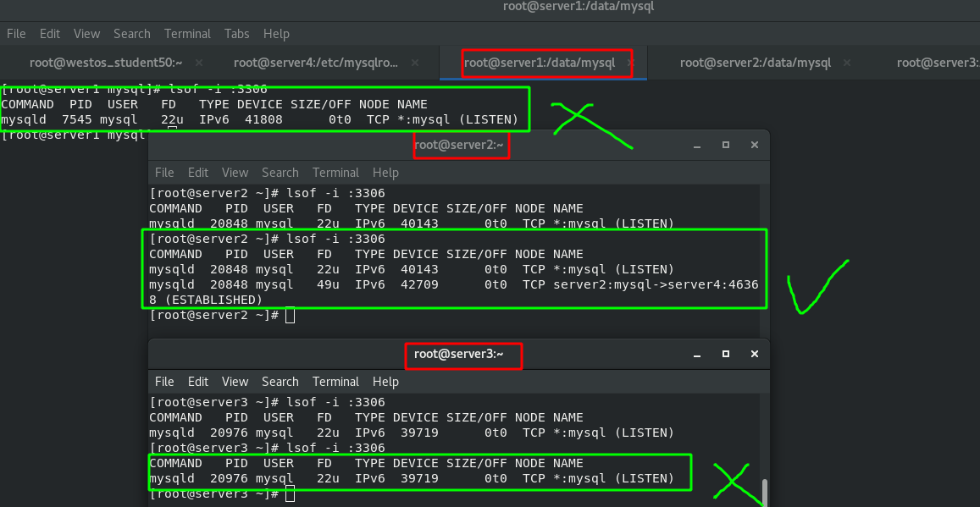Image resolution: width=980 pixels, height=507 pixels.
Task: Close the root@server2:/data/mysql tab
Action: point(847,63)
